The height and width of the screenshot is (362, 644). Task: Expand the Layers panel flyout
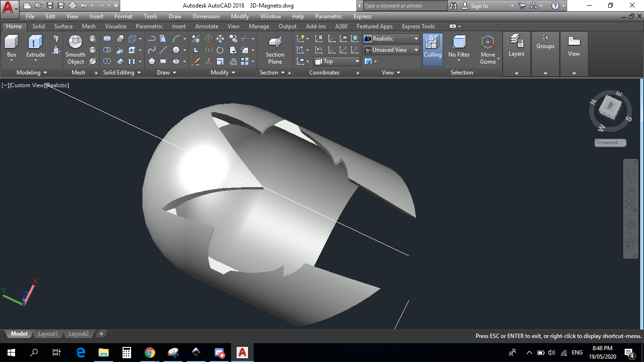516,74
